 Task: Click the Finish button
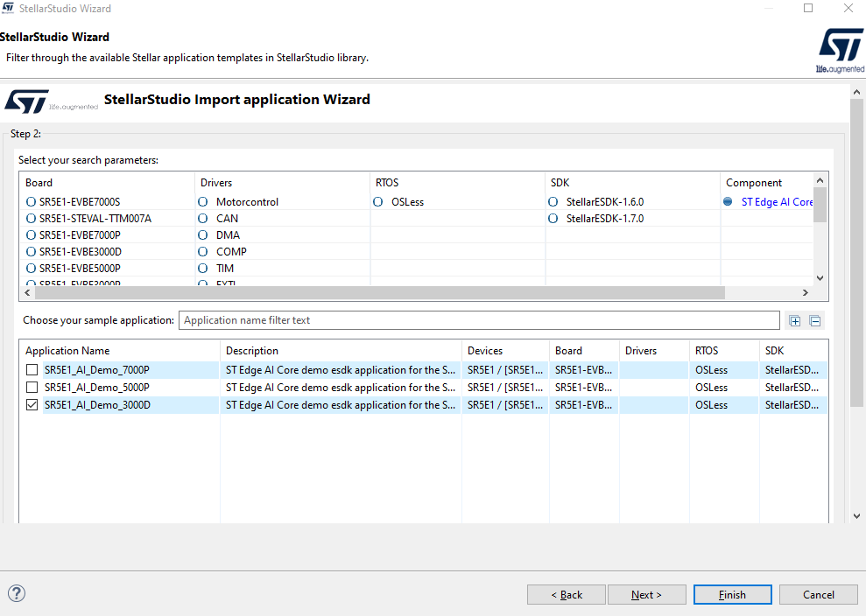pyautogui.click(x=732, y=594)
